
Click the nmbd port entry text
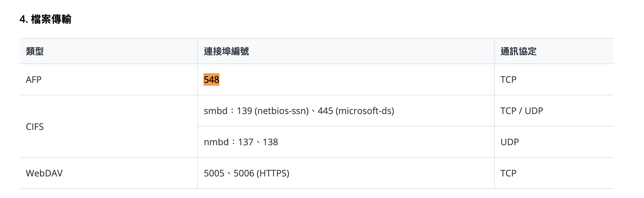click(x=241, y=142)
